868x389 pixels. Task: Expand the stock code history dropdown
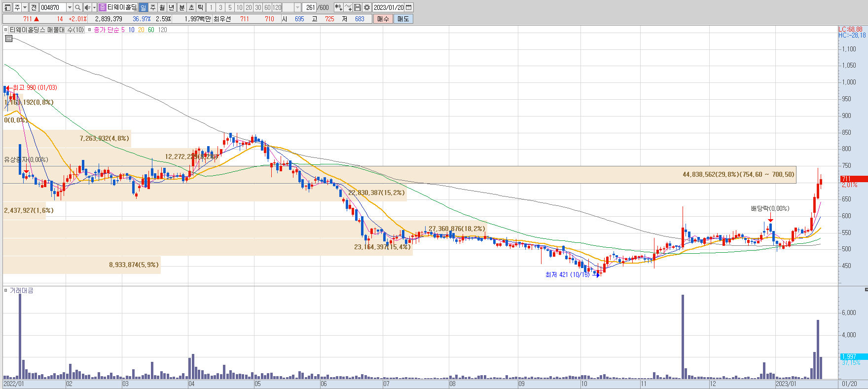point(70,7)
